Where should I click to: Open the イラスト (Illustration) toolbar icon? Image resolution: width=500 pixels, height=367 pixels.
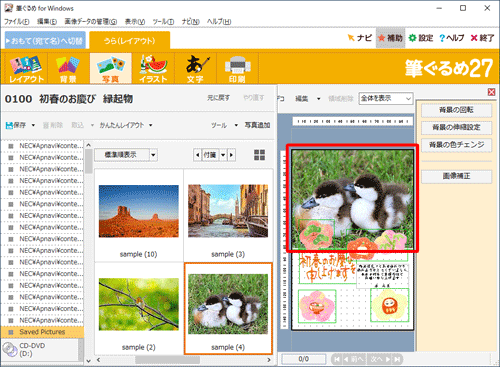pyautogui.click(x=153, y=68)
